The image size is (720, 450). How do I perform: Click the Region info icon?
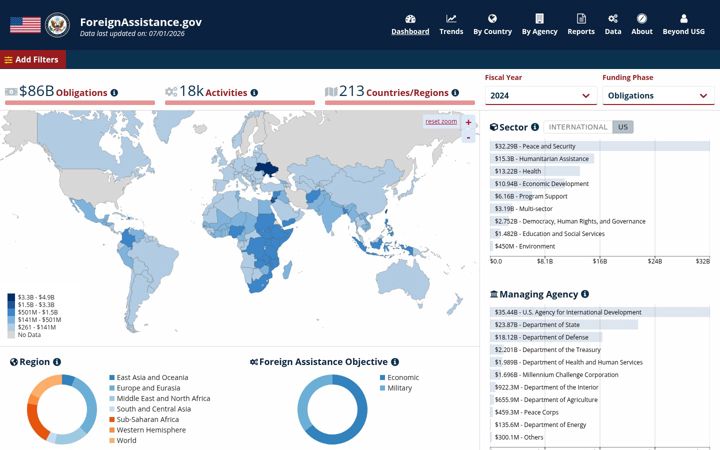tap(56, 362)
